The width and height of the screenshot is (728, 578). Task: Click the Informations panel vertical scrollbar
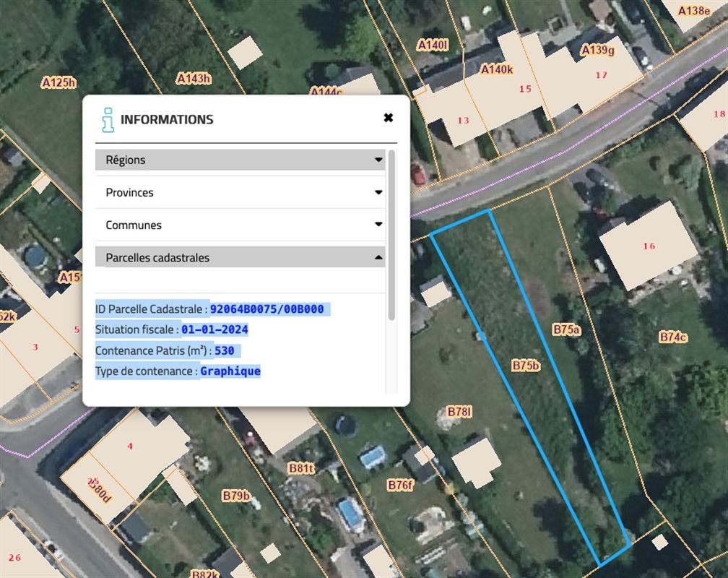coord(392,235)
